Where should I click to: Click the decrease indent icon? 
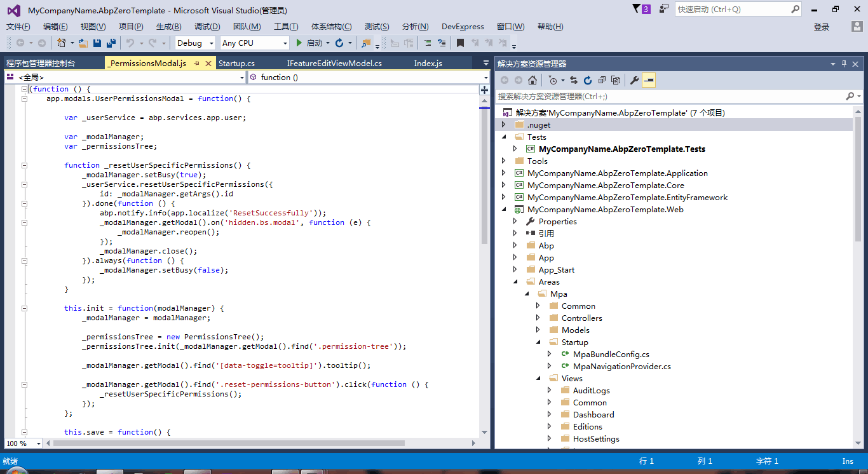[426, 43]
